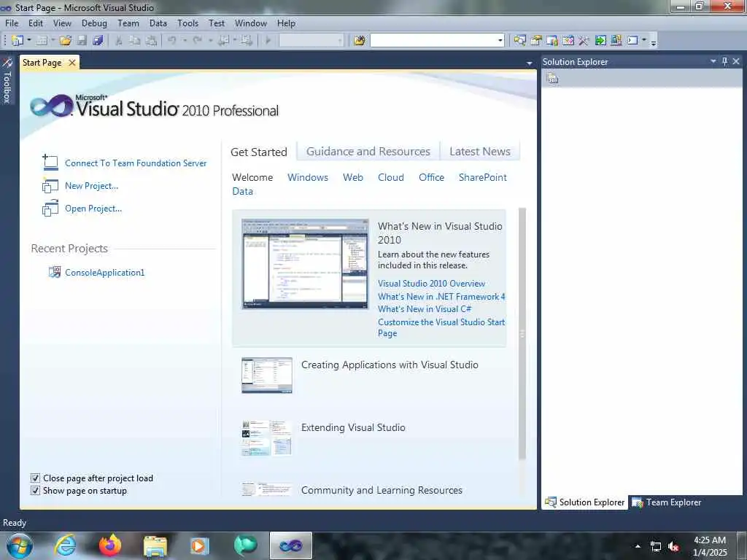Switch to the Team Explorer bottom tab
Image resolution: width=747 pixels, height=560 pixels.
coord(667,502)
